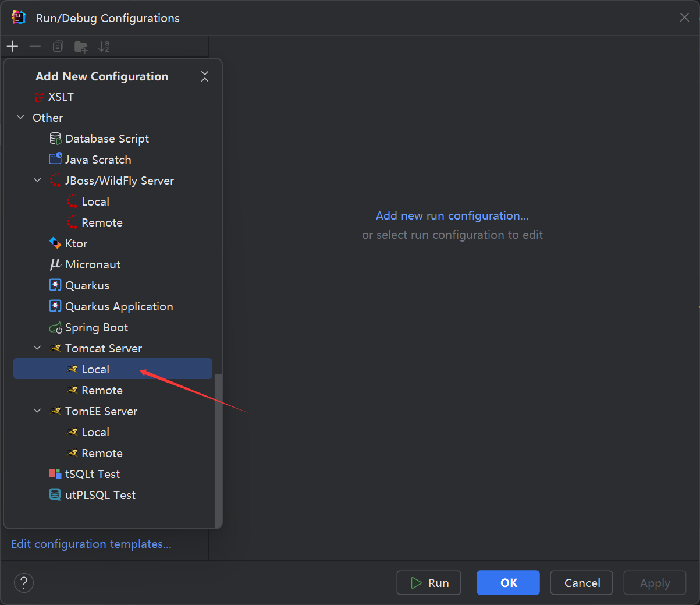This screenshot has width=700, height=605.
Task: Click the Tomcat Local icon
Action: coord(73,369)
